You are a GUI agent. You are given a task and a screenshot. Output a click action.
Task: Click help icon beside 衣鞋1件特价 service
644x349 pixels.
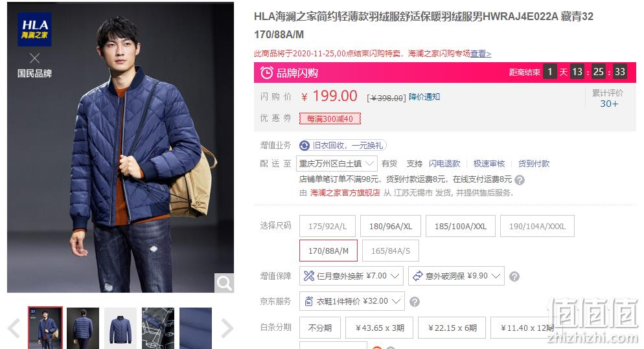pos(415,302)
